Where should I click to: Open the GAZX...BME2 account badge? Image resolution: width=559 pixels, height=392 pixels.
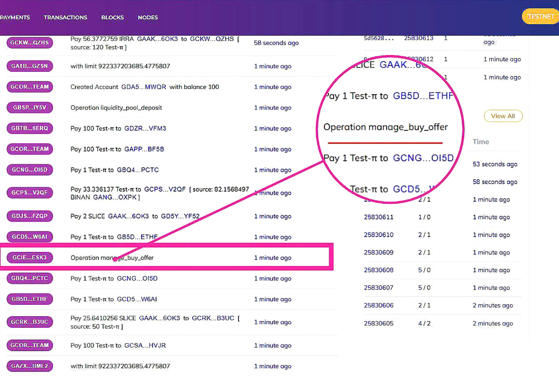(30, 366)
